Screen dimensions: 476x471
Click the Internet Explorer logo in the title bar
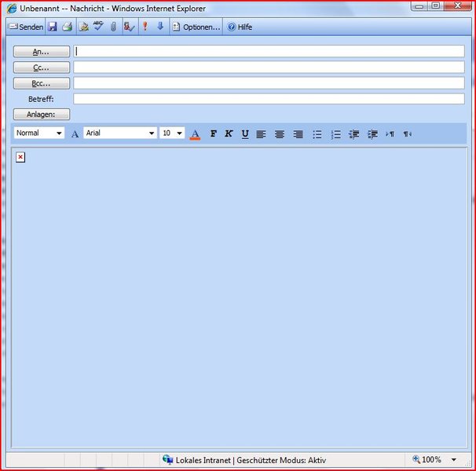[12, 8]
